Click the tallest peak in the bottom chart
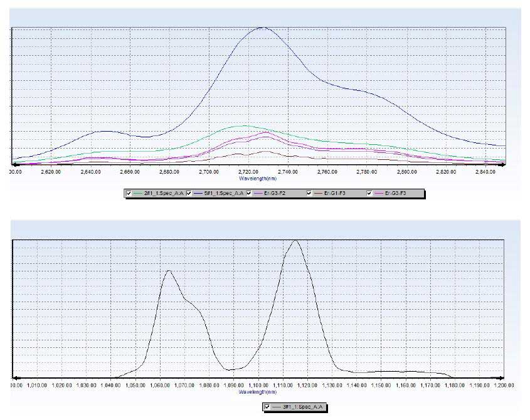The height and width of the screenshot is (420, 530). click(x=295, y=241)
